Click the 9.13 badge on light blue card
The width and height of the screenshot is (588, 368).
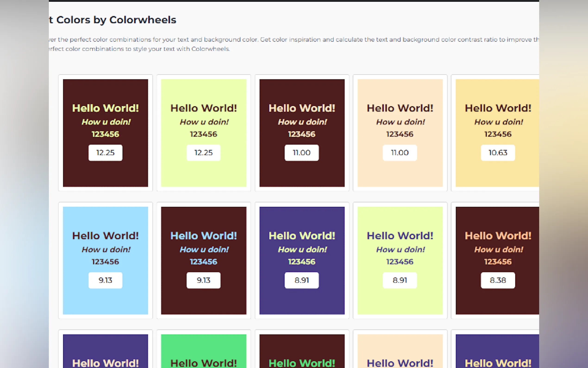point(105,280)
